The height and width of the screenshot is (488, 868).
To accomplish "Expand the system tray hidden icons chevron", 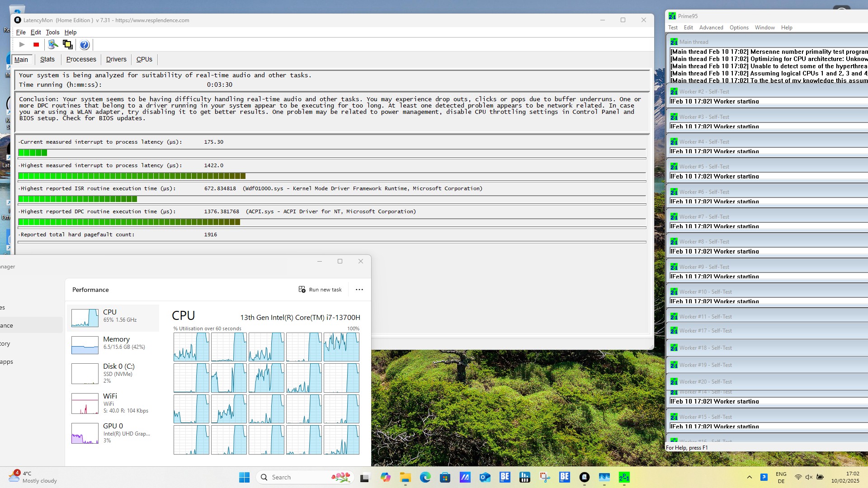I will 750,477.
